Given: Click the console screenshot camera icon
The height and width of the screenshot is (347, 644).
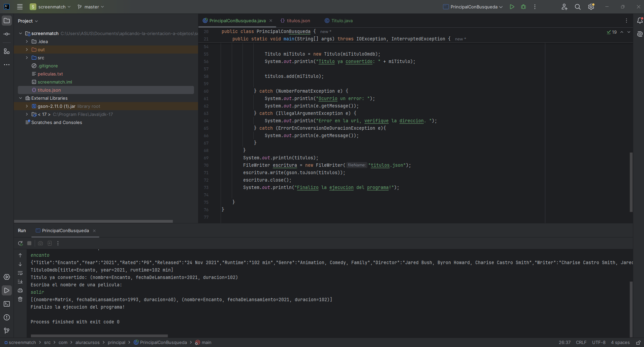Looking at the screenshot, I should [40, 243].
